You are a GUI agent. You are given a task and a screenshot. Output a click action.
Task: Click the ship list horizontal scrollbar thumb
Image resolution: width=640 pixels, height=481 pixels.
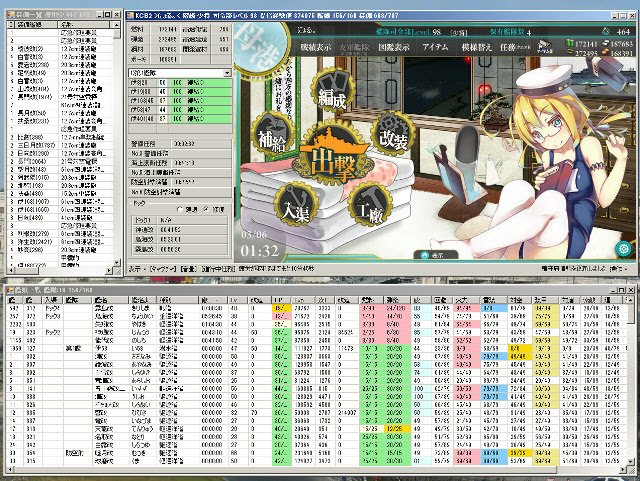[286, 470]
